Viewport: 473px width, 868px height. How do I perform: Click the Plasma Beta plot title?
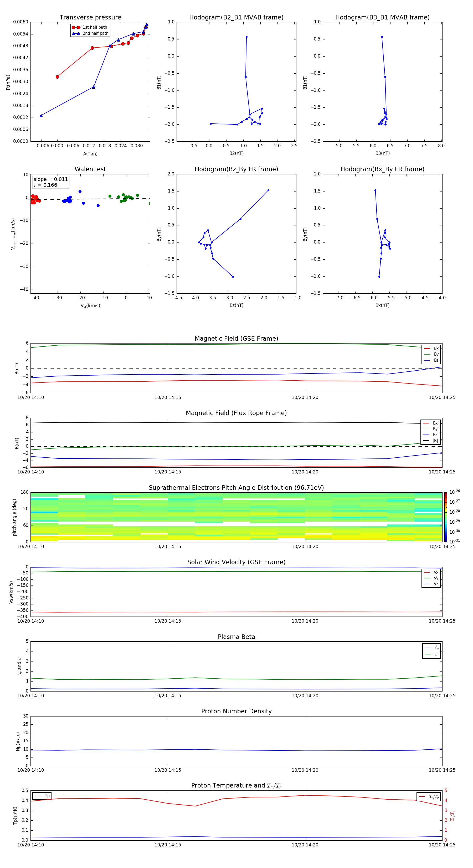tap(236, 637)
